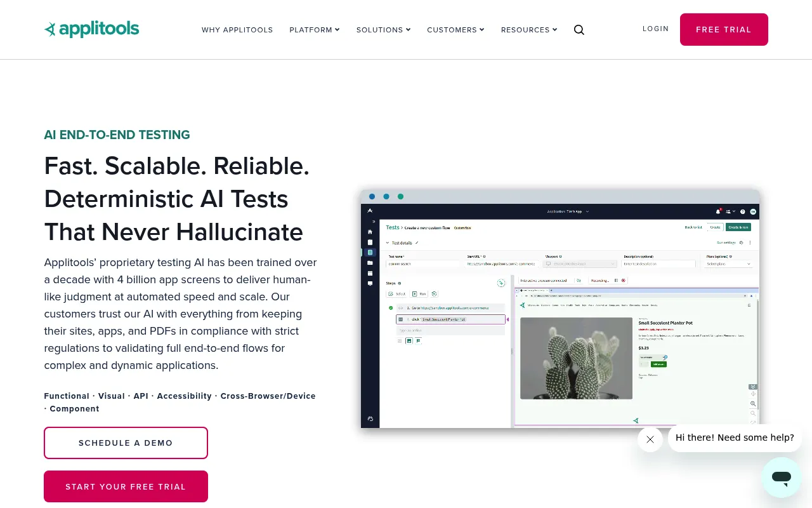Open Why Applitools page
The width and height of the screenshot is (812, 508).
coord(237,30)
